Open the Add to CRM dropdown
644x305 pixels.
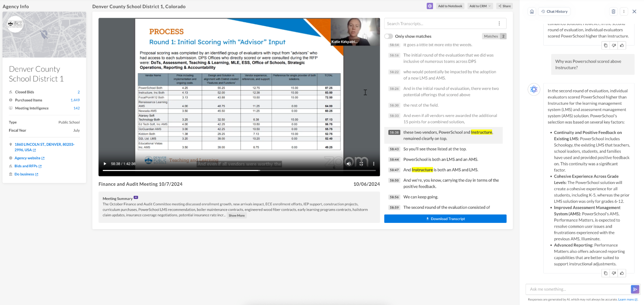[x=480, y=6]
